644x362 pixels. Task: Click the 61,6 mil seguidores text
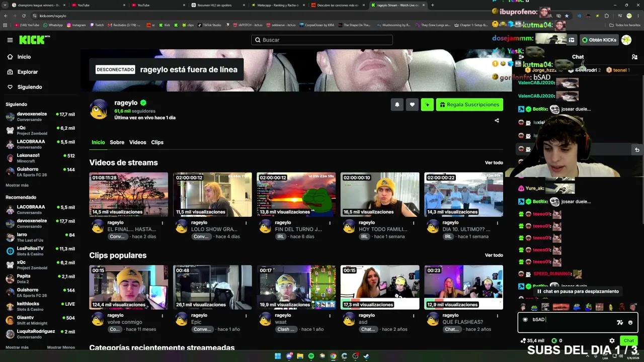tap(134, 111)
